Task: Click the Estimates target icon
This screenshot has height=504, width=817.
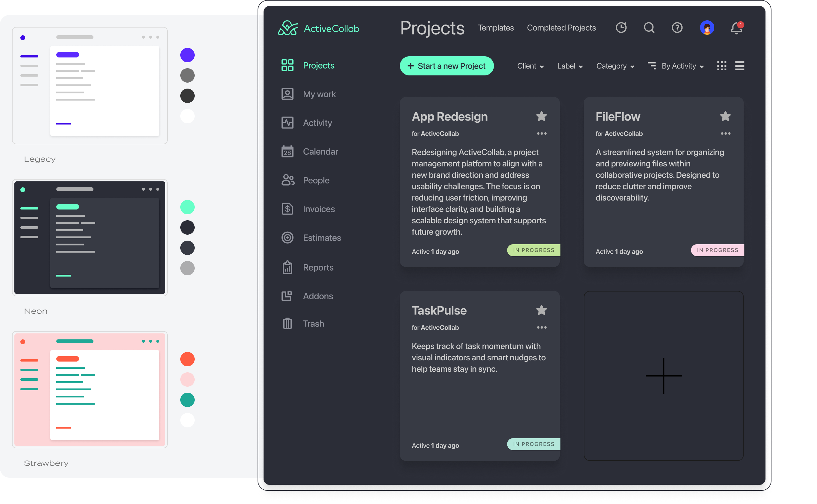Action: 287,238
